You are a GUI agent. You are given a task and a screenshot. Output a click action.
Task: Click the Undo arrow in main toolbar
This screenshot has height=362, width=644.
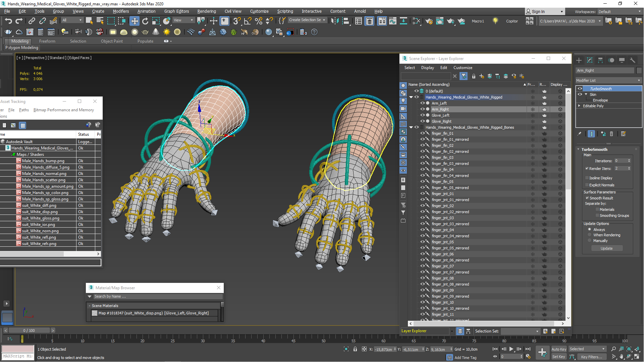coord(8,21)
